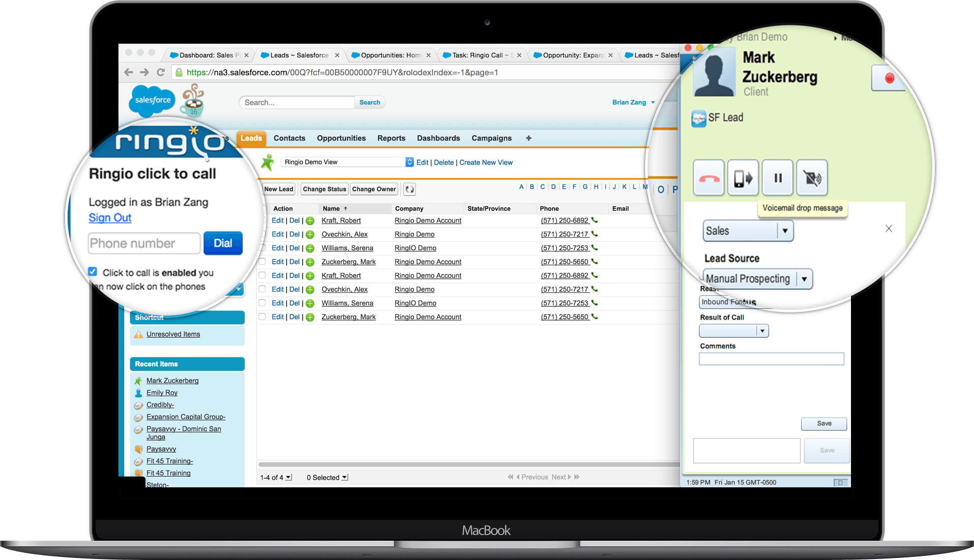Open the Sales dropdown in call panel
Viewport: 974px width, 560px height.
click(748, 231)
